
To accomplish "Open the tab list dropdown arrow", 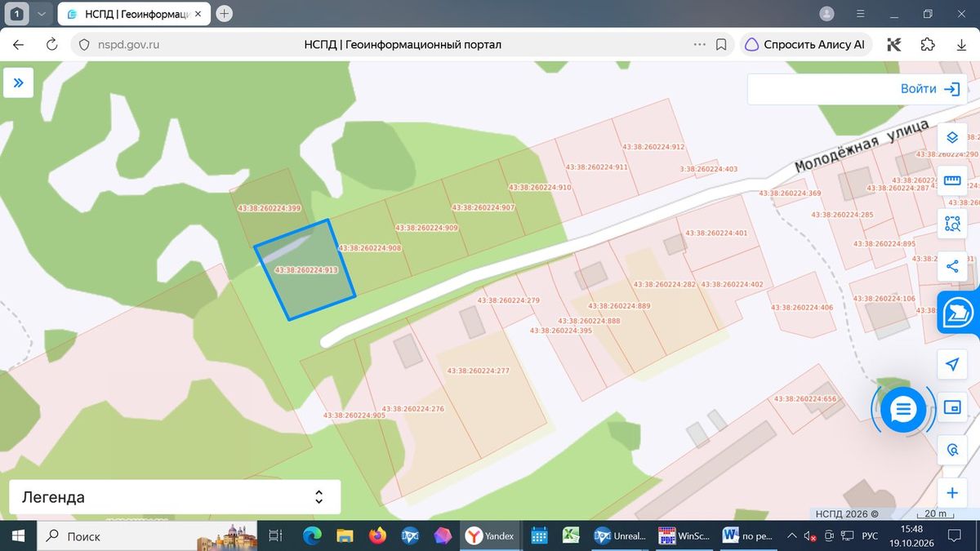I will pyautogui.click(x=41, y=14).
